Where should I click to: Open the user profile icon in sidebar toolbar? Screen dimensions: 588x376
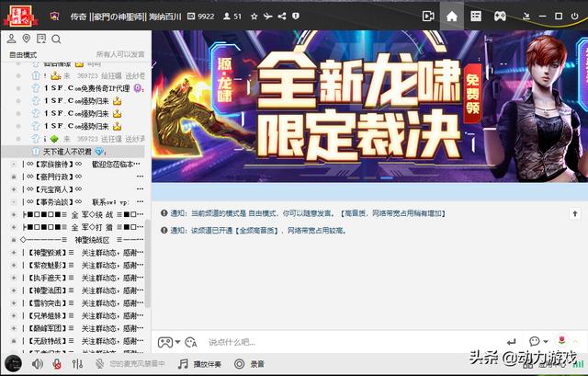(12, 39)
